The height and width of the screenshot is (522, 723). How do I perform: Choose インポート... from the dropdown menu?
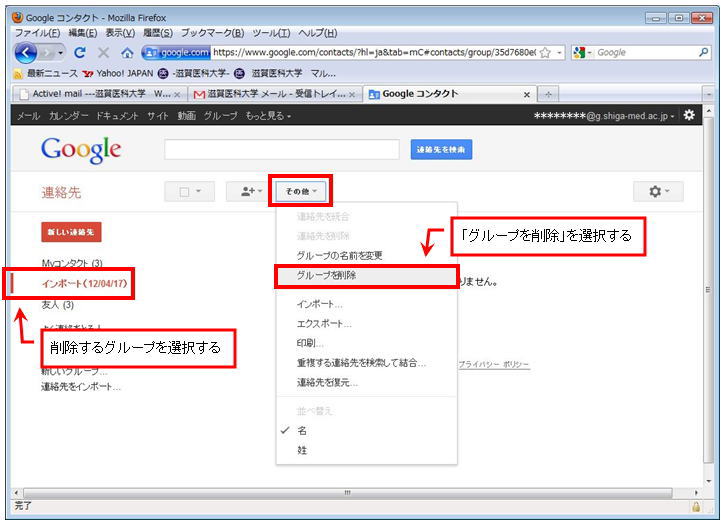point(367,304)
